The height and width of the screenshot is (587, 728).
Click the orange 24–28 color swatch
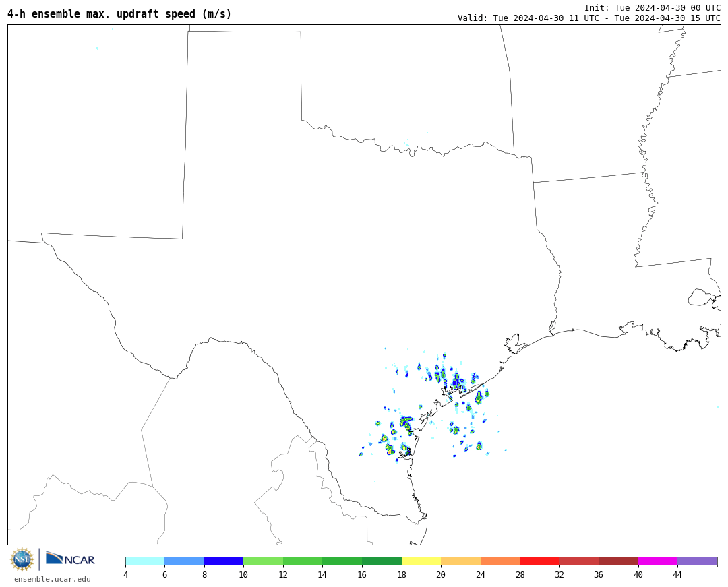pyautogui.click(x=500, y=561)
